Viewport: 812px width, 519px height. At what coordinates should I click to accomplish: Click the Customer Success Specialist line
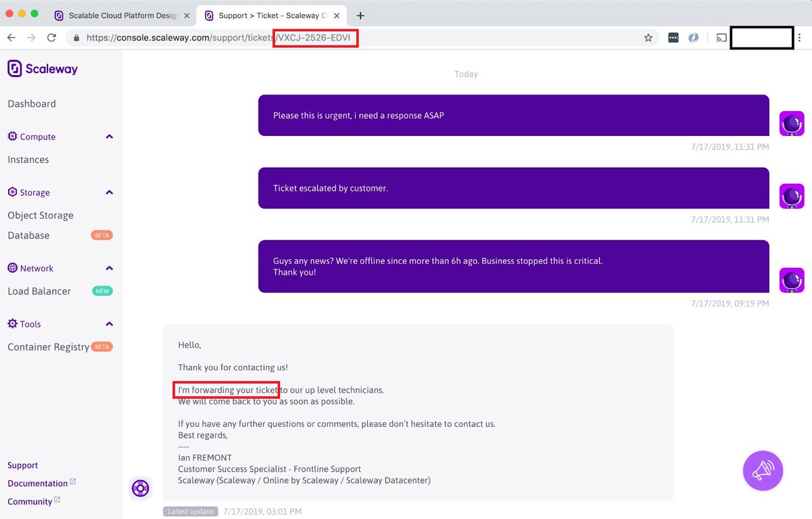[x=269, y=469]
